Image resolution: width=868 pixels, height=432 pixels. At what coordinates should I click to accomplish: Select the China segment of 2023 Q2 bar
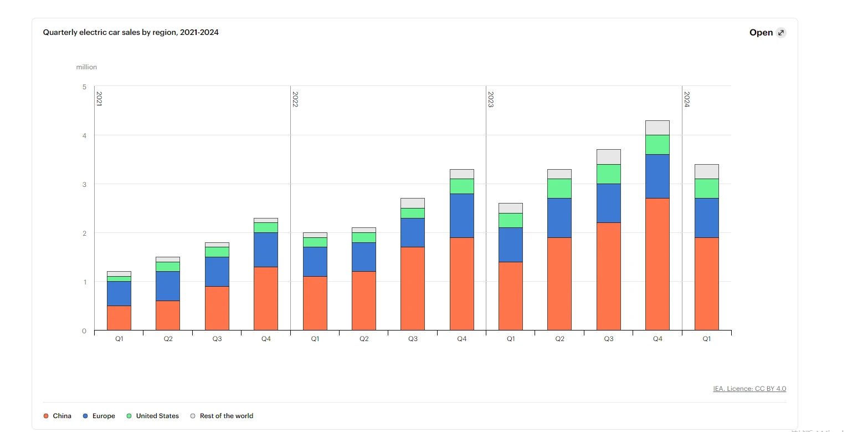559,284
